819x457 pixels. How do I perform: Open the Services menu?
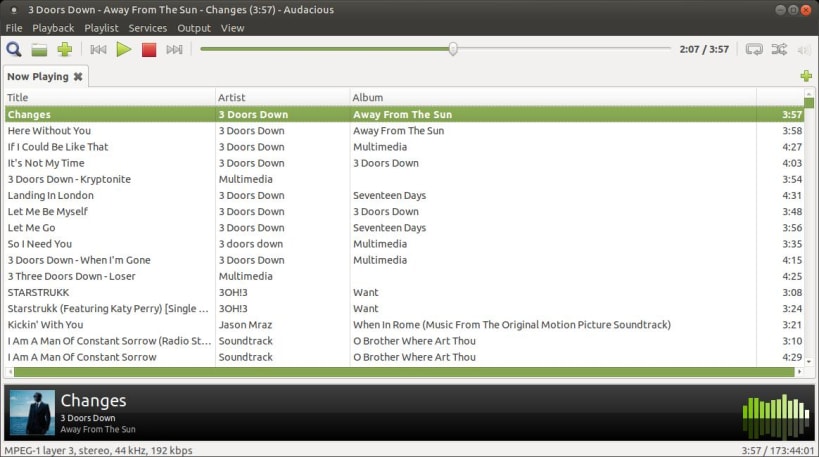(x=148, y=28)
